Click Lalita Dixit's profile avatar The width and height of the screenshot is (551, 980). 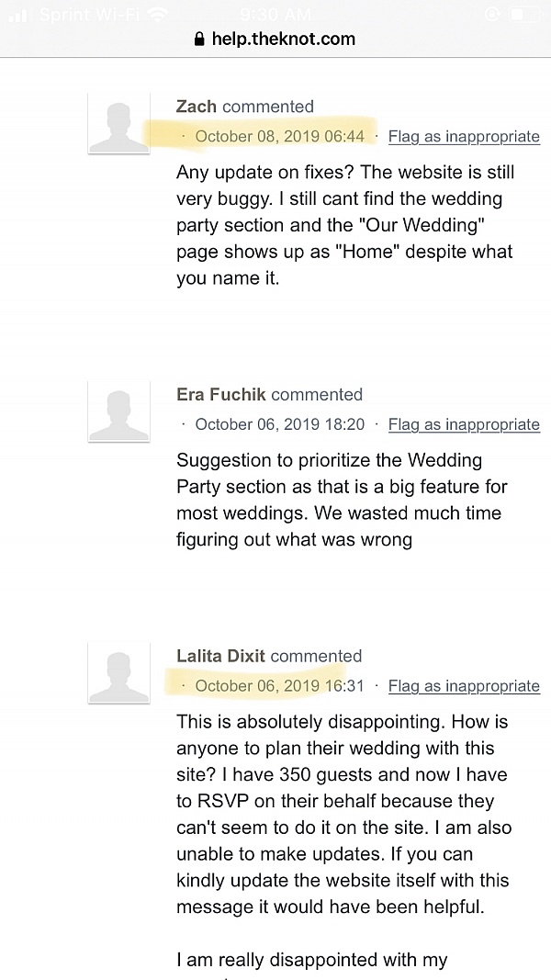click(118, 672)
